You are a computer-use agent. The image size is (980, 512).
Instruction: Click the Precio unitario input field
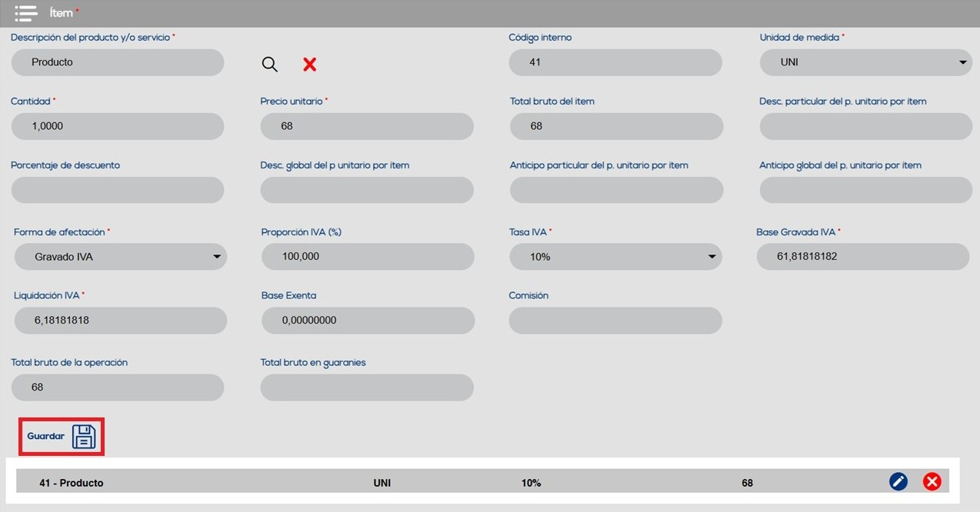(367, 126)
